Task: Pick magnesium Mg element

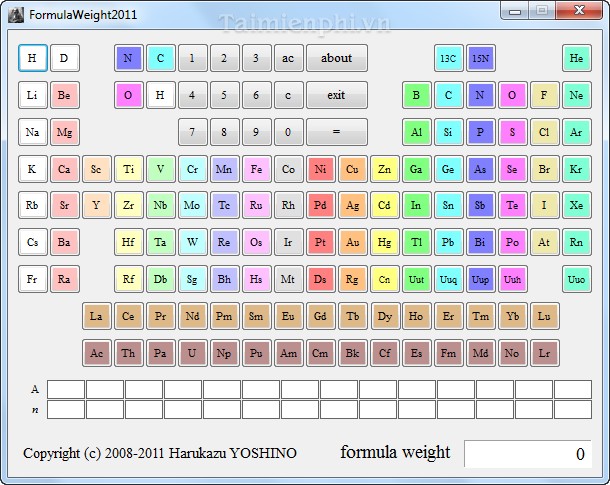Action: click(65, 132)
